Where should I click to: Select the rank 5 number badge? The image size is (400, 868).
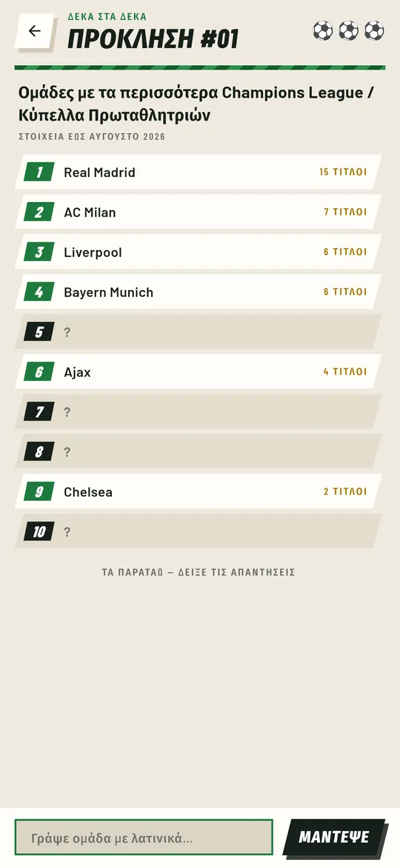pyautogui.click(x=39, y=332)
